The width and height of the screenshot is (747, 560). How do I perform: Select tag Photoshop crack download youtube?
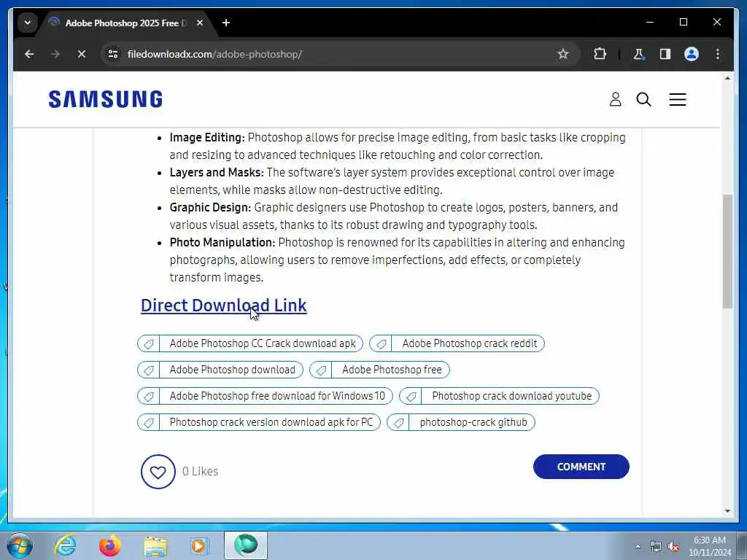(x=499, y=396)
